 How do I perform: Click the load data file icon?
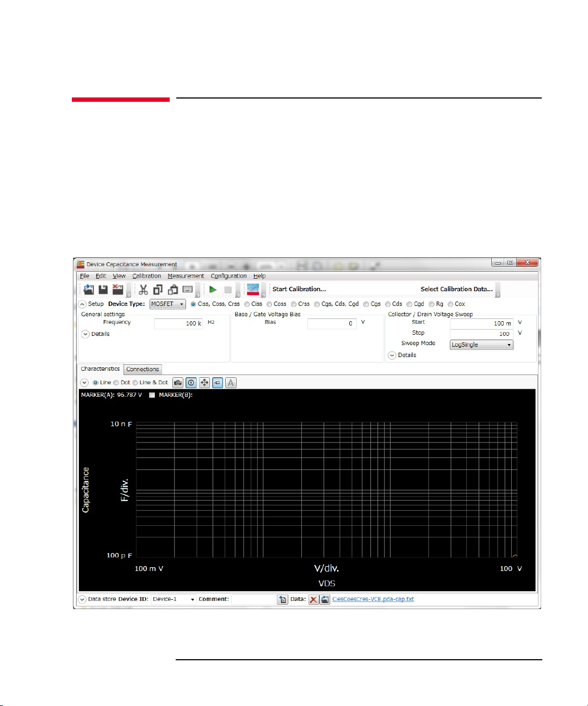[x=325, y=599]
